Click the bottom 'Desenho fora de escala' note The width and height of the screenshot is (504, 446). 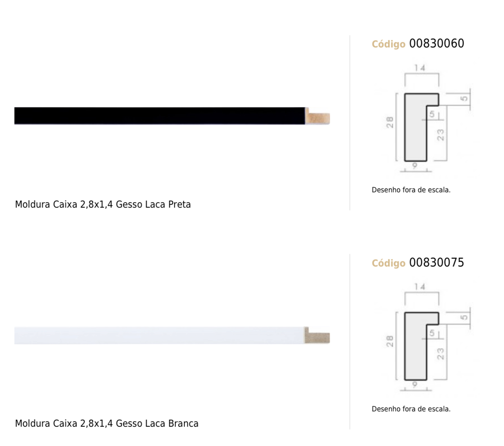(411, 409)
